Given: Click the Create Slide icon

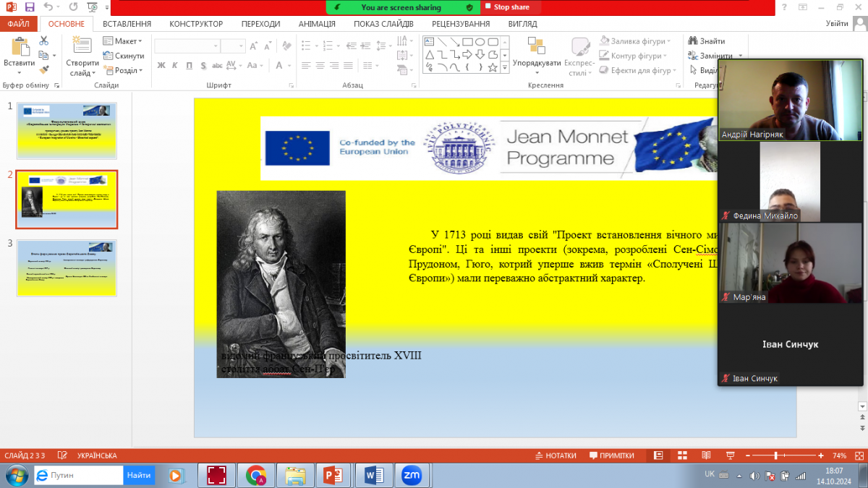Looking at the screenshot, I should (82, 48).
